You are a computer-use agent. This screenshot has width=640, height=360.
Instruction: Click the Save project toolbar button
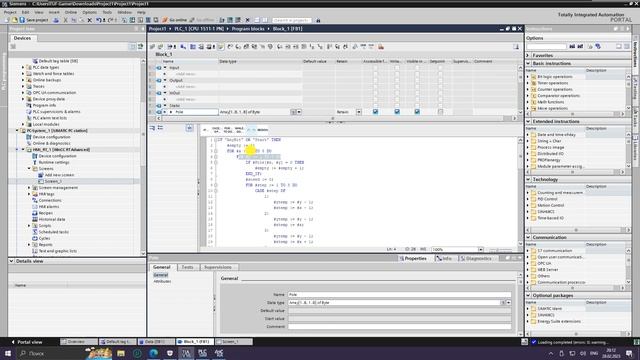pos(34,20)
